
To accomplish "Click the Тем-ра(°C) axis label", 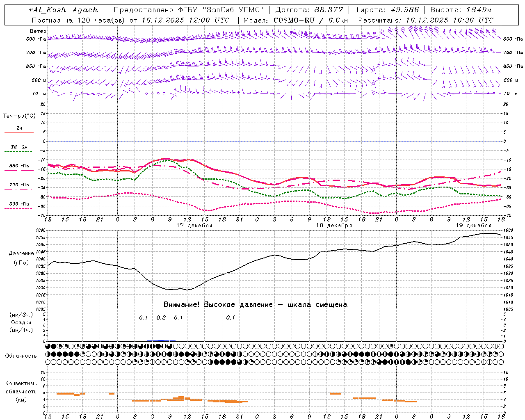I will [19, 116].
